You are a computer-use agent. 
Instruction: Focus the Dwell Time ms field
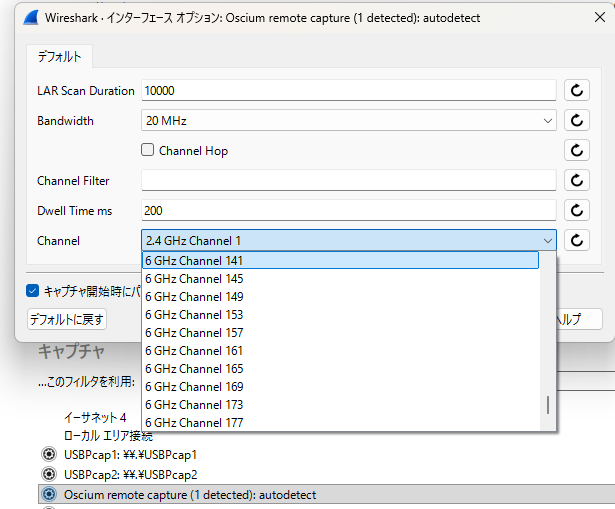pos(349,211)
